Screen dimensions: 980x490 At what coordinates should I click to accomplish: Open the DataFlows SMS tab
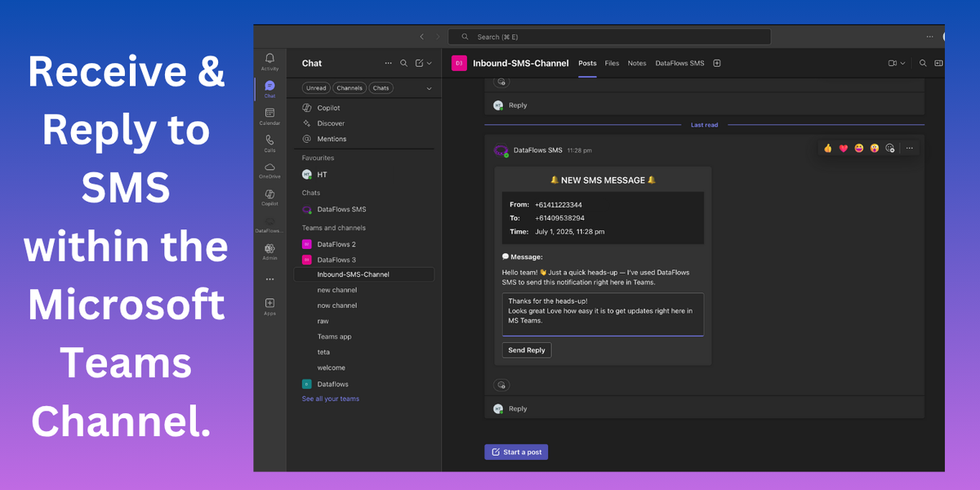[679, 63]
